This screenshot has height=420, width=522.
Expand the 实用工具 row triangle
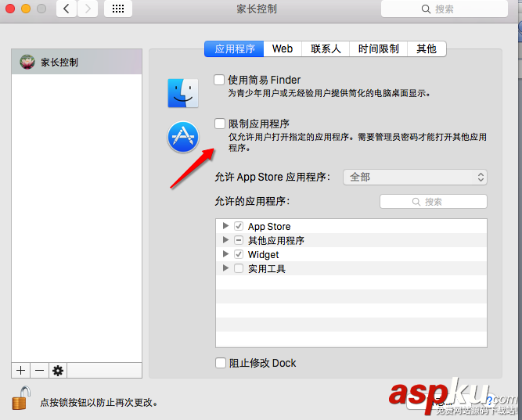(x=225, y=268)
